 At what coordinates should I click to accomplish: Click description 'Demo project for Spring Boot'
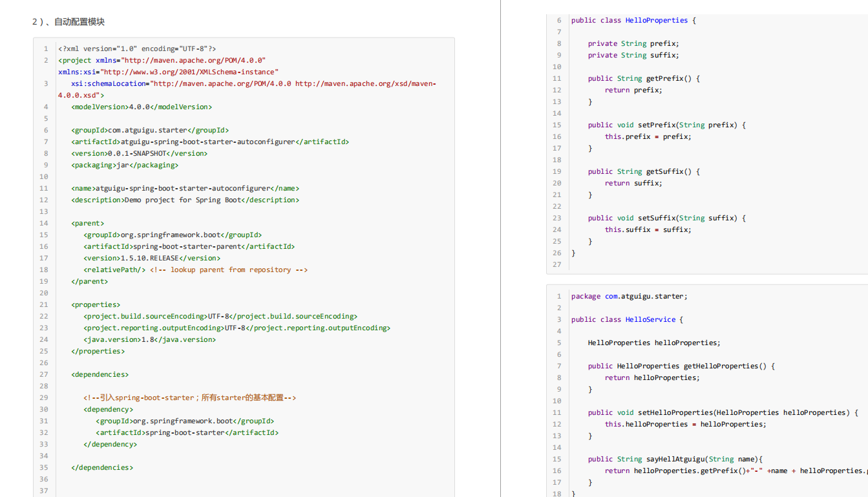click(185, 200)
